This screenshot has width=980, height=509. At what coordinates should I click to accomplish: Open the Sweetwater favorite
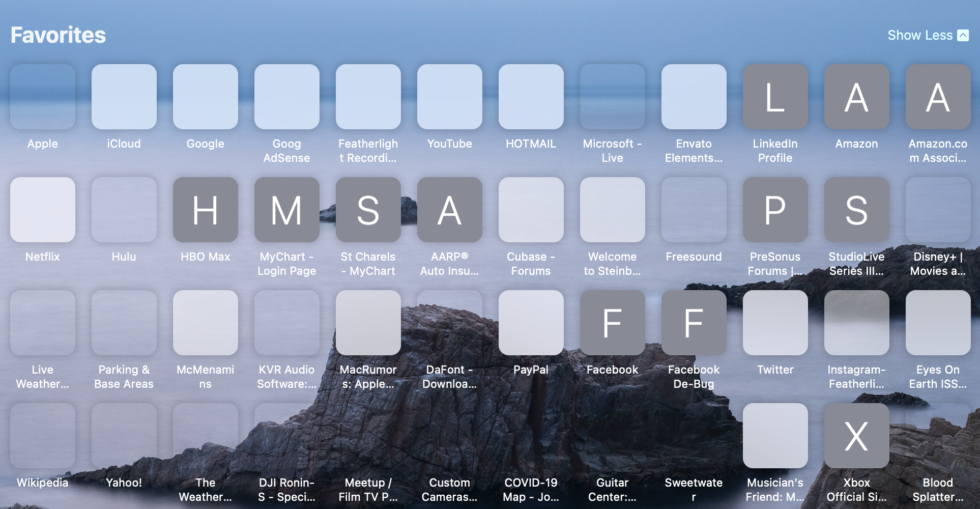[694, 436]
